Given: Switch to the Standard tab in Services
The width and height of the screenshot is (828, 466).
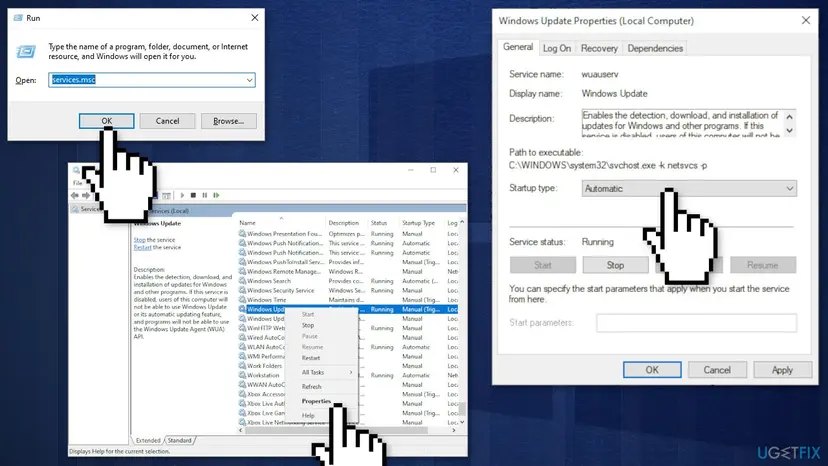Looking at the screenshot, I should coord(180,441).
